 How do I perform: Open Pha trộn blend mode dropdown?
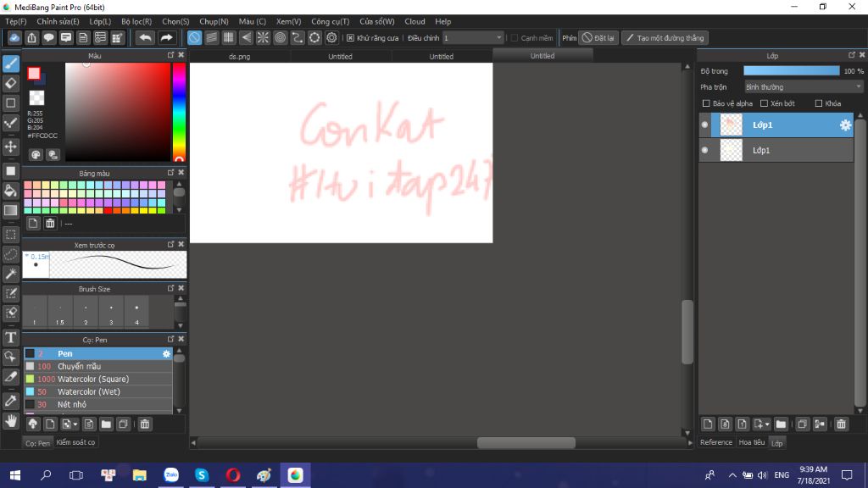804,87
